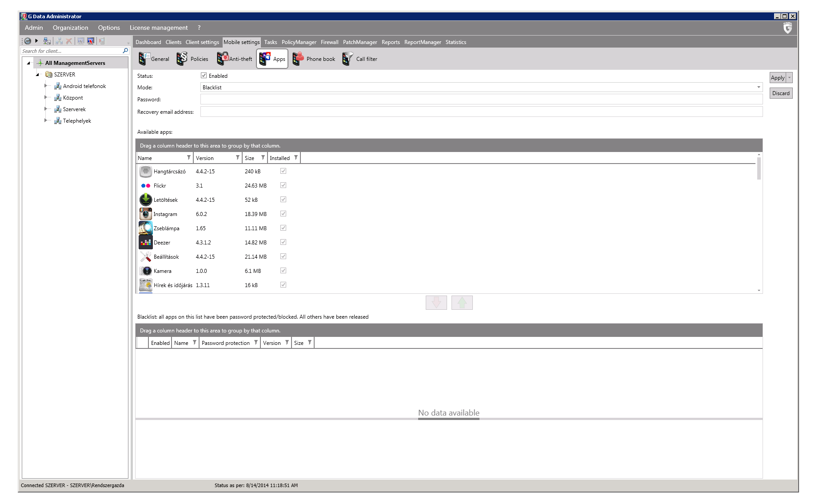Click the Password input field
The width and height of the screenshot is (819, 504).
pos(481,99)
